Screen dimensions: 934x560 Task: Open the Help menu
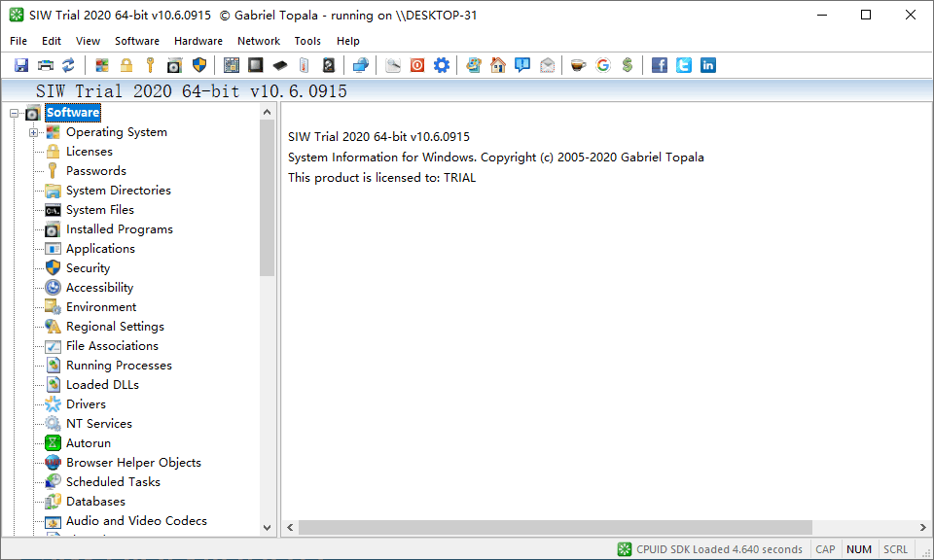[x=348, y=41]
